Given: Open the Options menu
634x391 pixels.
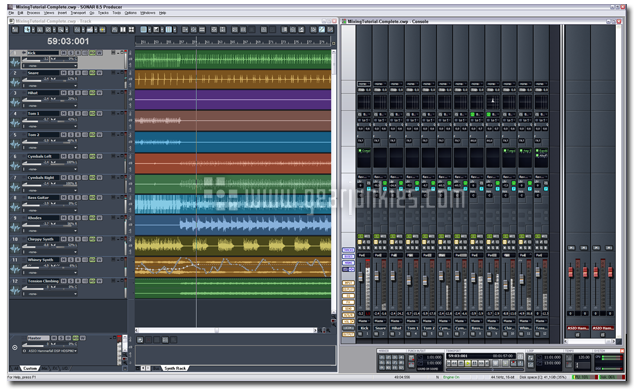Looking at the screenshot, I should tap(131, 13).
